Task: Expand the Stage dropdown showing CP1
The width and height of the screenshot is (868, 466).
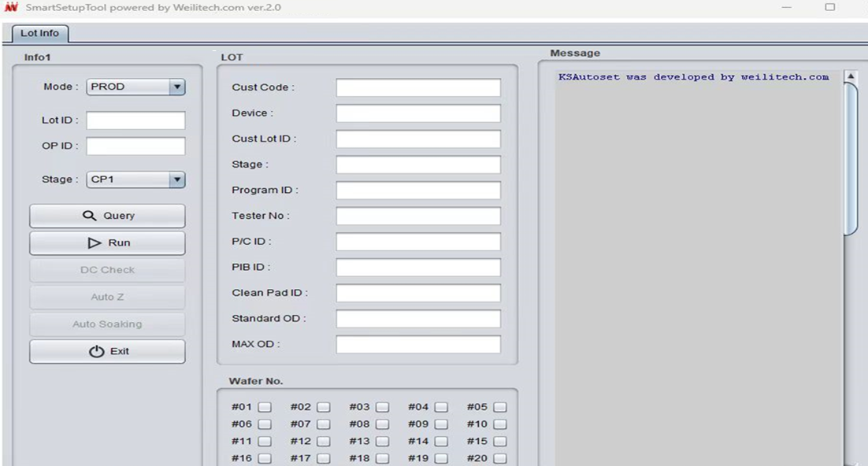Action: (176, 180)
